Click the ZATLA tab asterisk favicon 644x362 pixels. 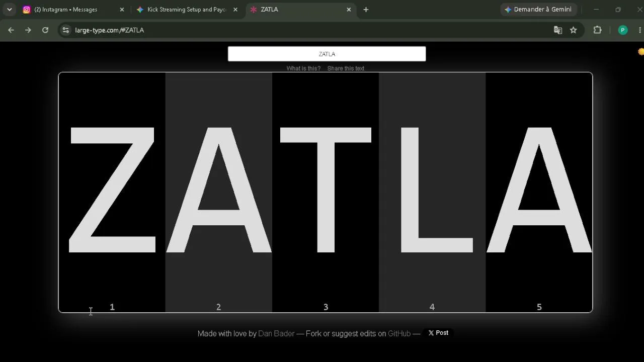click(x=254, y=10)
